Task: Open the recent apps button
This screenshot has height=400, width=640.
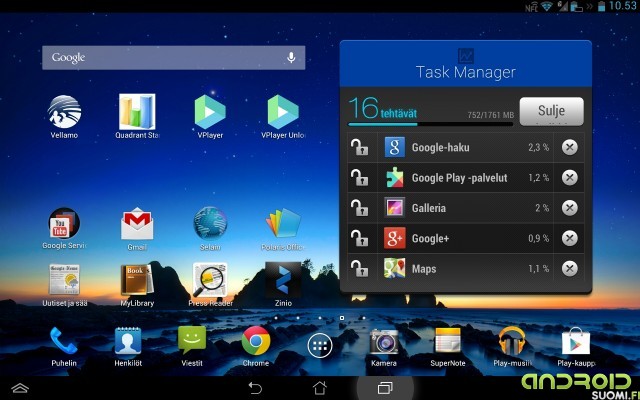Action: pyautogui.click(x=385, y=388)
